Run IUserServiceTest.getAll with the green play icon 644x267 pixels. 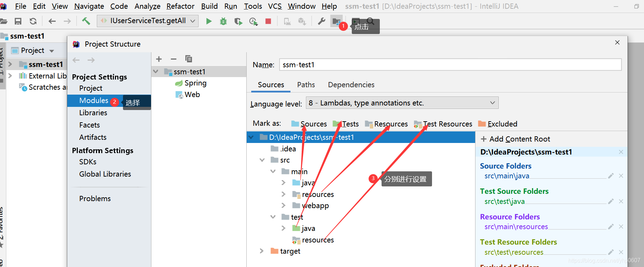209,21
